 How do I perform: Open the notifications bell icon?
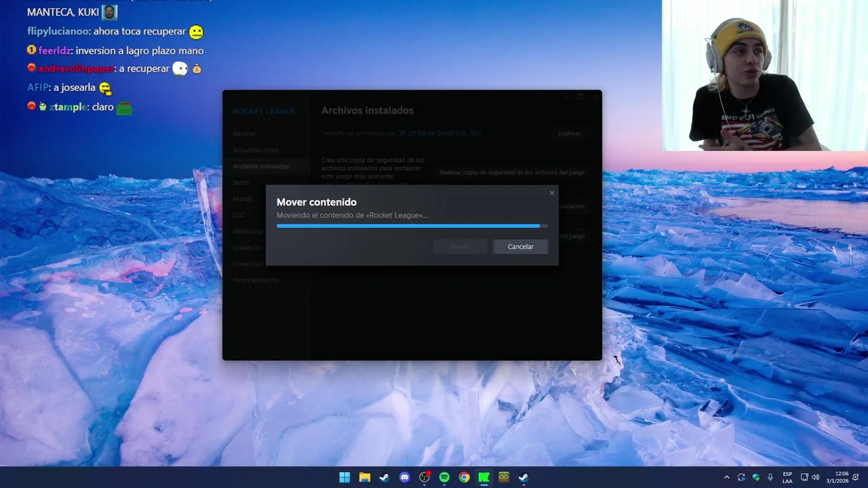coord(856,477)
